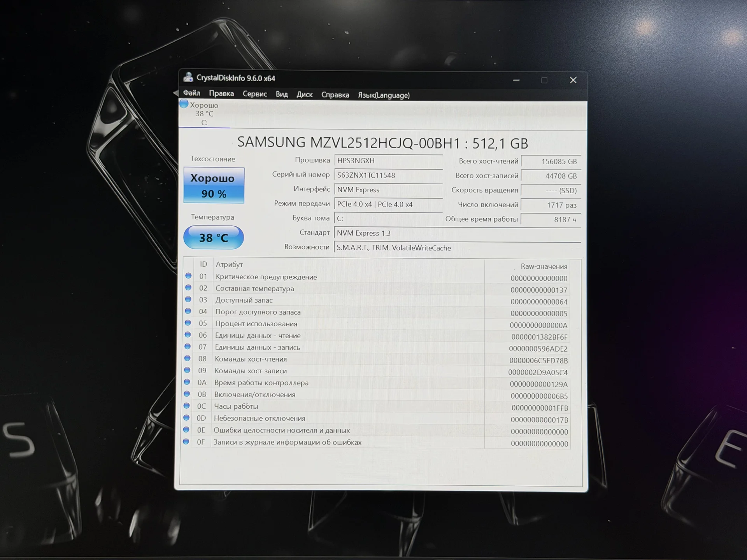Click status dot for row 07 Единицы данных - запись
The width and height of the screenshot is (747, 560).
[188, 346]
